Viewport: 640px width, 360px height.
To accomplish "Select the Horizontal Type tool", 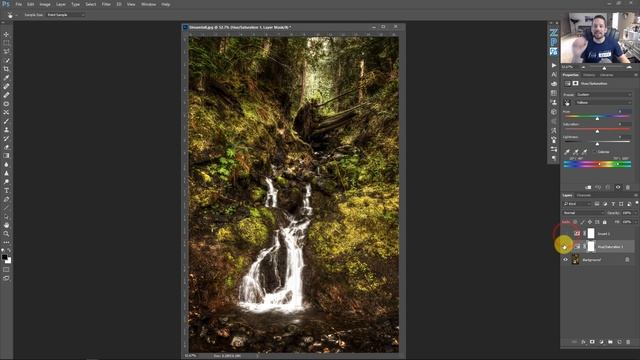I will (6, 191).
